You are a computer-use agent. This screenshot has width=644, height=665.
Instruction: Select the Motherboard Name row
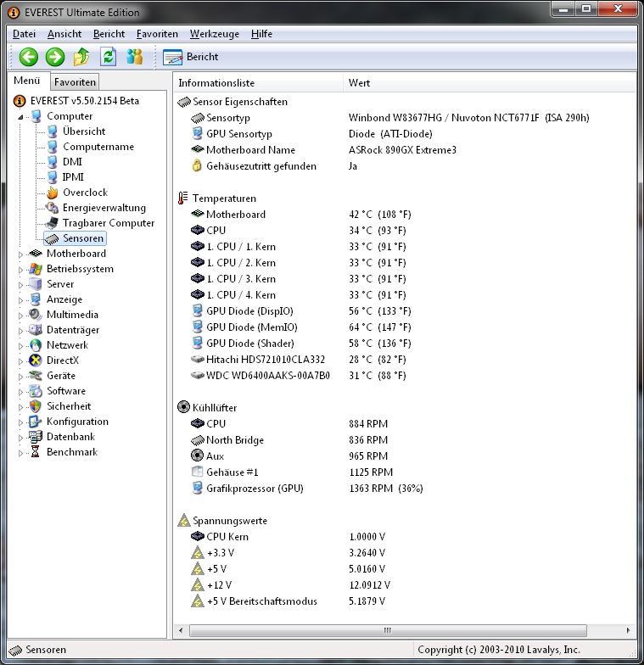(x=405, y=150)
